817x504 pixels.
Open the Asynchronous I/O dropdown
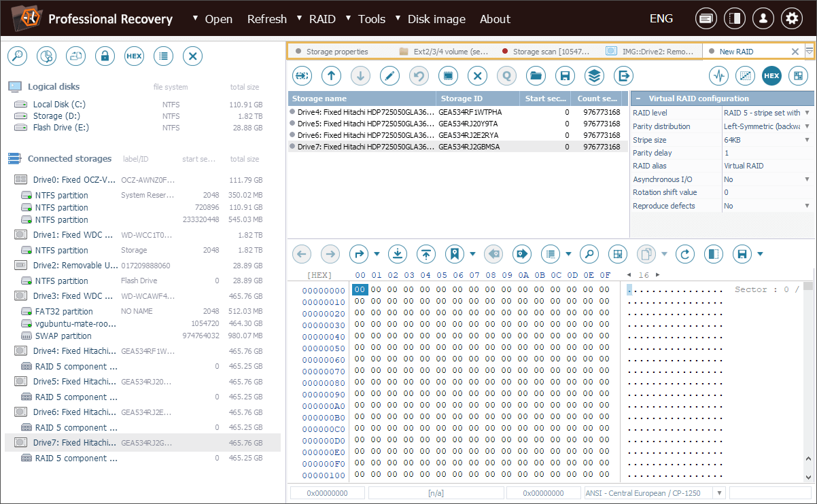pyautogui.click(x=807, y=179)
